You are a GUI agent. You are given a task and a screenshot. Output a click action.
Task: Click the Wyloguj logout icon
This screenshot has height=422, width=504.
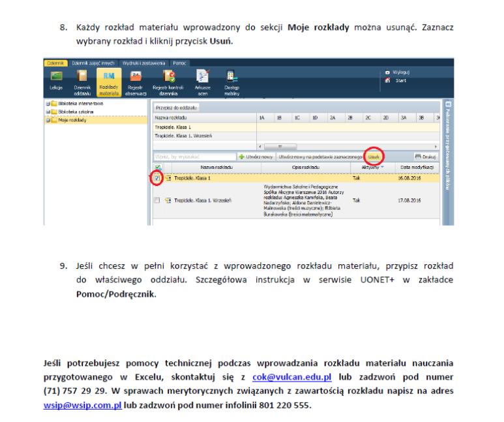tap(387, 72)
